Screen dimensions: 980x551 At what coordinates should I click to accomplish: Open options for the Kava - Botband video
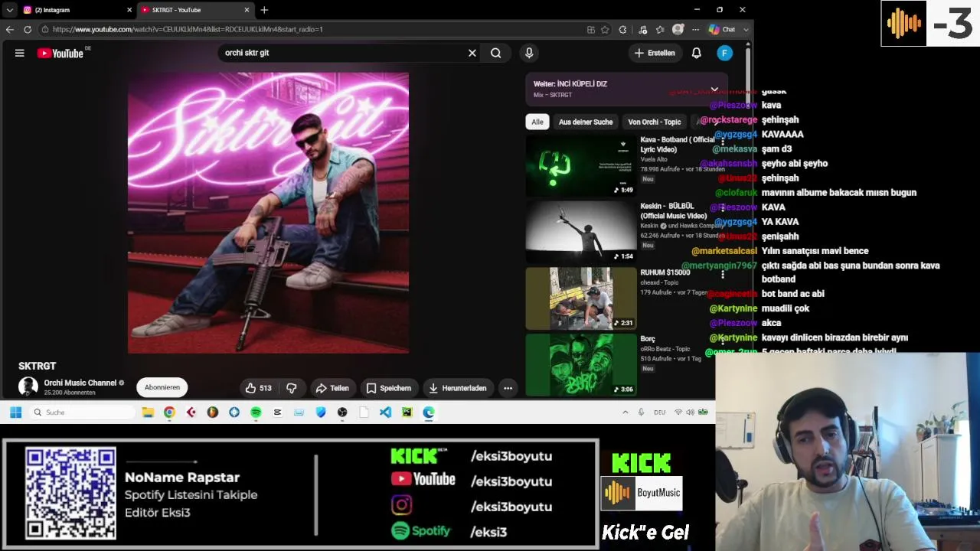(x=722, y=142)
